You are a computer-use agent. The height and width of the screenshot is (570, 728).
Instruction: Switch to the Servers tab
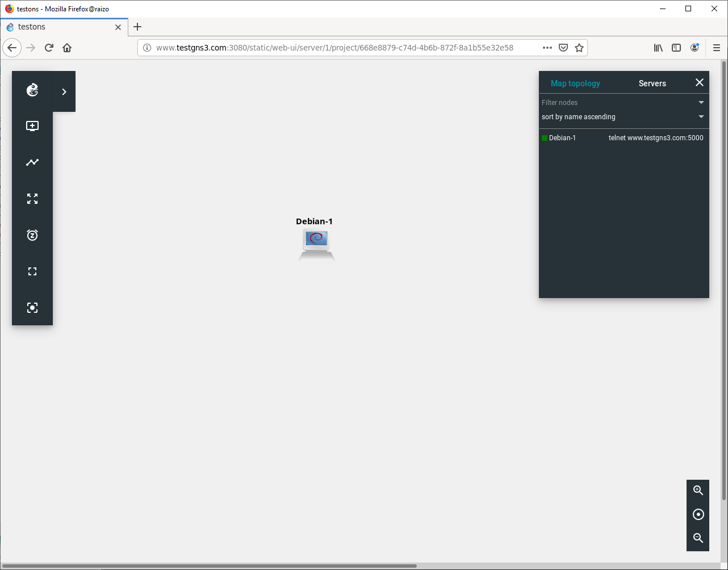click(x=652, y=83)
